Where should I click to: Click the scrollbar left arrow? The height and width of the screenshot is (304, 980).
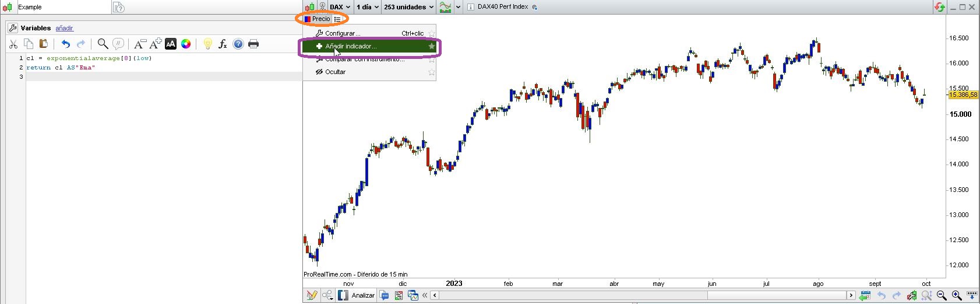(x=434, y=295)
